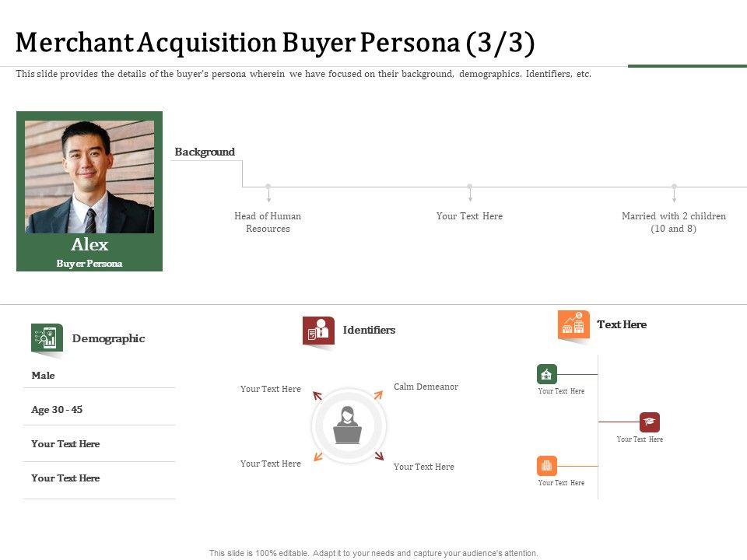
Task: Select Alex's portrait photo
Action: [89, 177]
